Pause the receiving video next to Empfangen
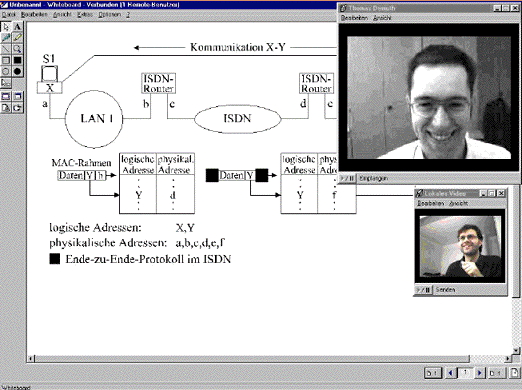Viewport: 522px width, 390px height. (347, 178)
